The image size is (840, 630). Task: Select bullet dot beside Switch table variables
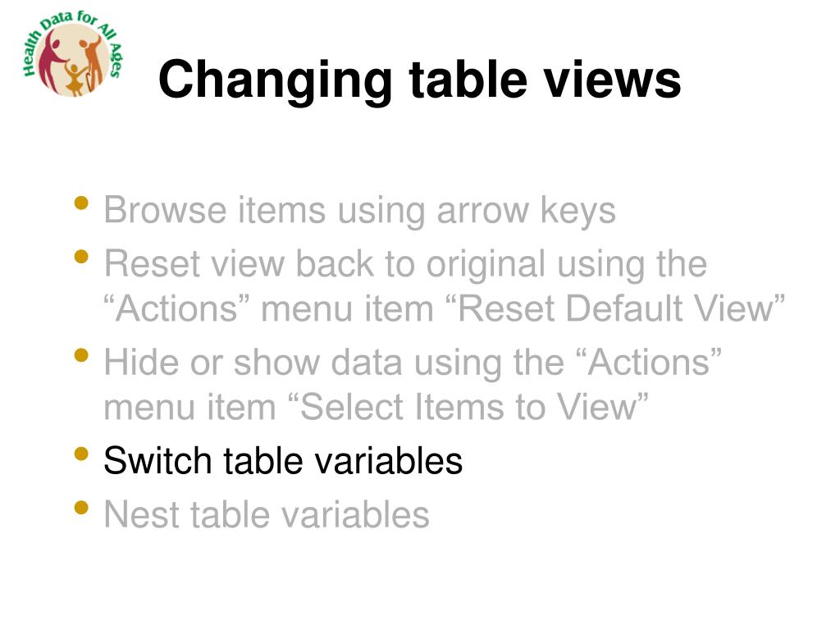pyautogui.click(x=81, y=454)
